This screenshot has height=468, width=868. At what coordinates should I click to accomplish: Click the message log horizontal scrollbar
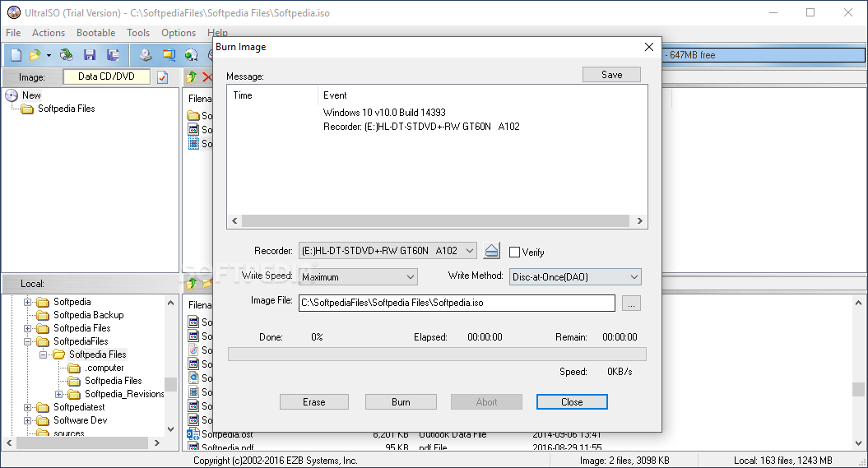(437, 220)
